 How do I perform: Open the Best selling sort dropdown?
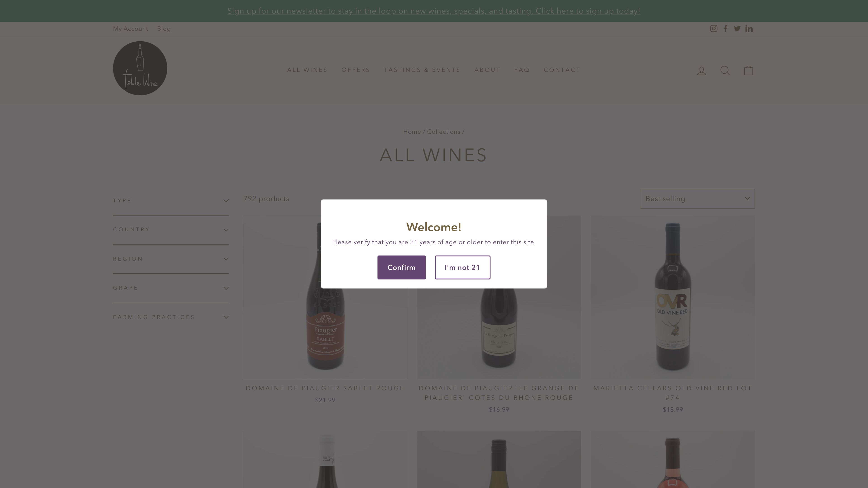(x=697, y=199)
